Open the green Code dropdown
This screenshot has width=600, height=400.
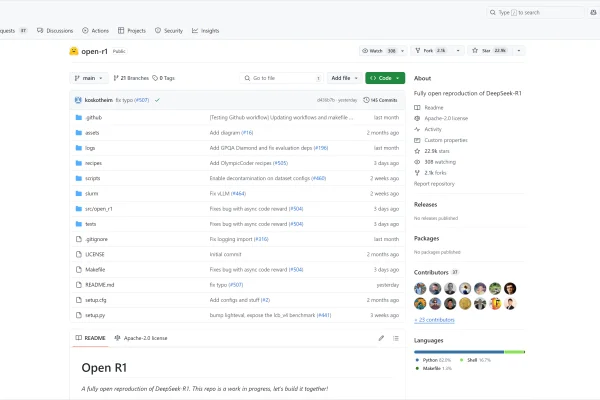coord(385,78)
